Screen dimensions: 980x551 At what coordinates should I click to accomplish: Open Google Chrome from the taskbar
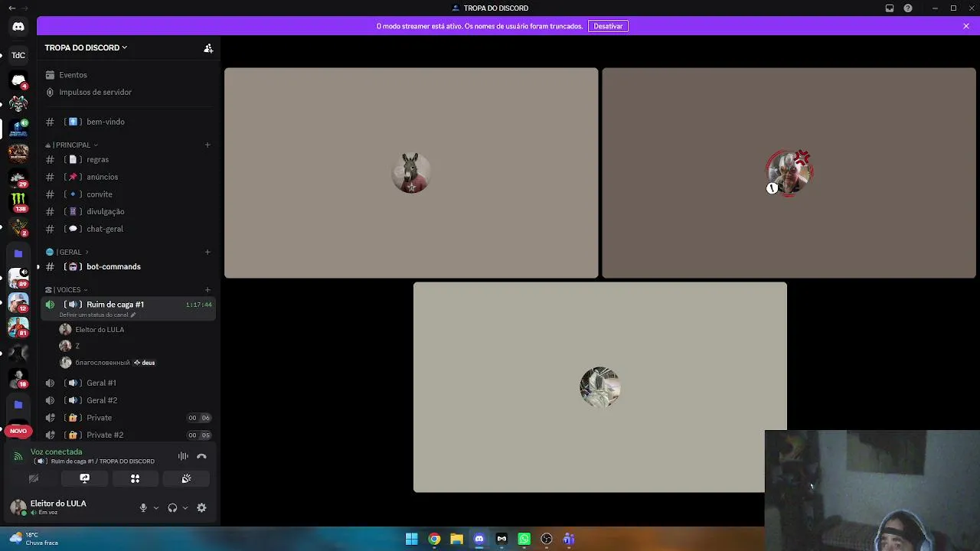coord(434,539)
